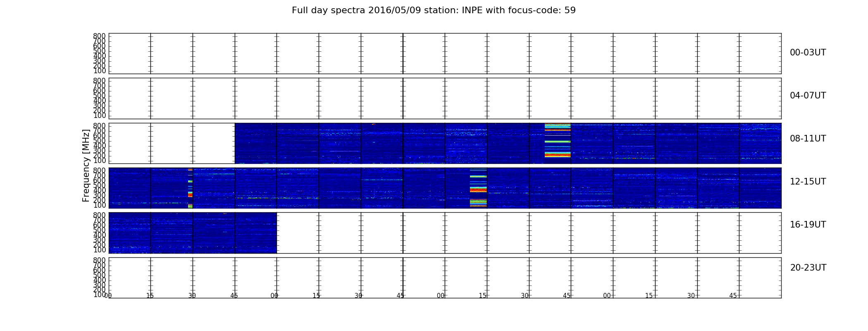Select the "04-07UT" row label
868x331 pixels.
(x=808, y=96)
